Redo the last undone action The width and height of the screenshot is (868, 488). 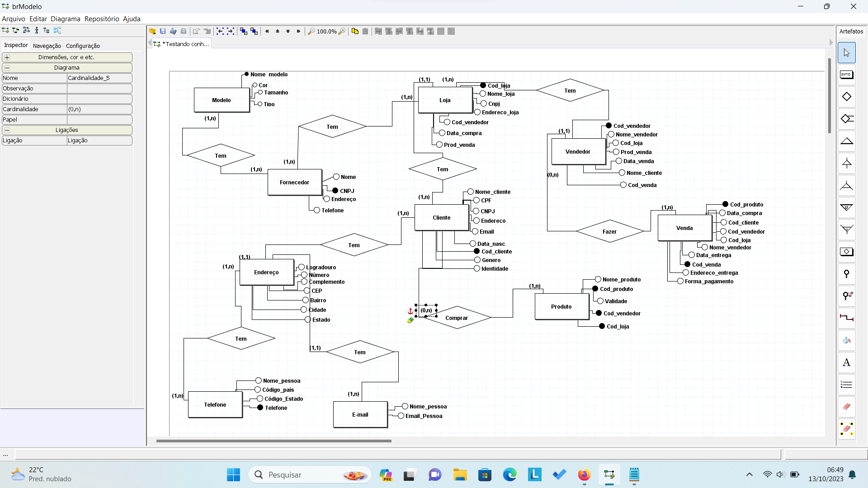[x=207, y=31]
